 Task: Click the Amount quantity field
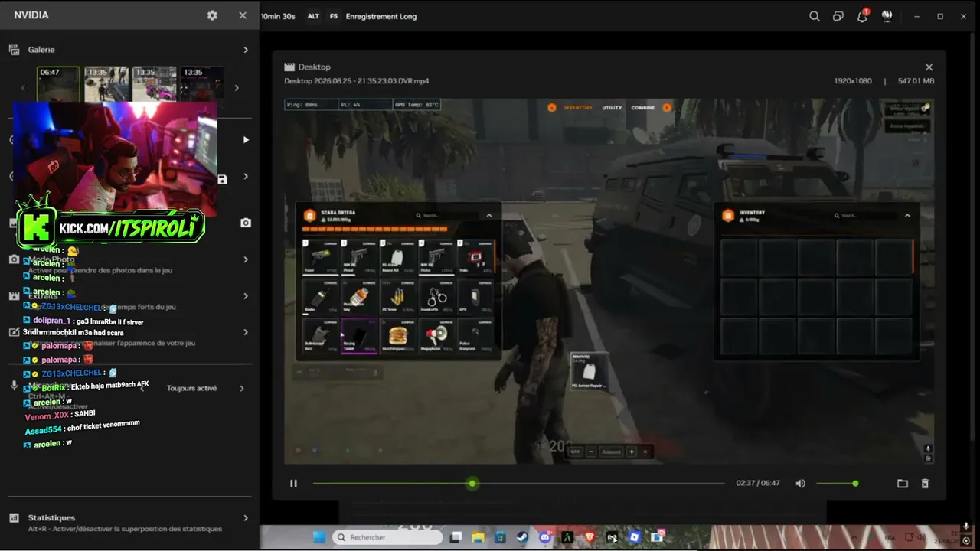[612, 452]
